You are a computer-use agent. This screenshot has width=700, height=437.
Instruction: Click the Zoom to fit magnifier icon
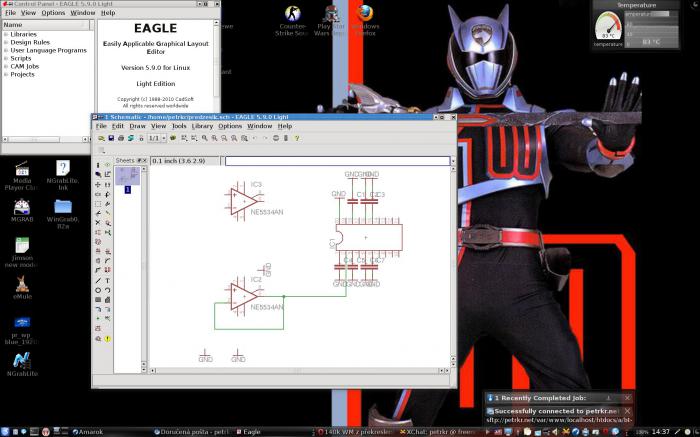click(x=204, y=138)
